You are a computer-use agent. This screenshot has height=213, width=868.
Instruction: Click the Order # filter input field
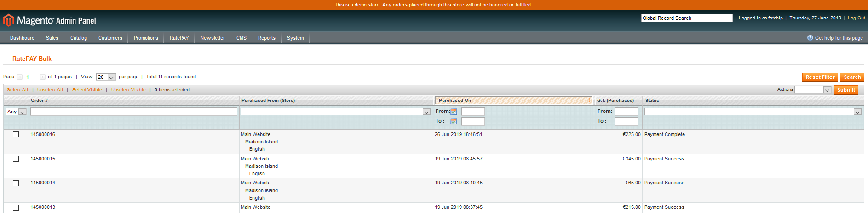tap(134, 112)
